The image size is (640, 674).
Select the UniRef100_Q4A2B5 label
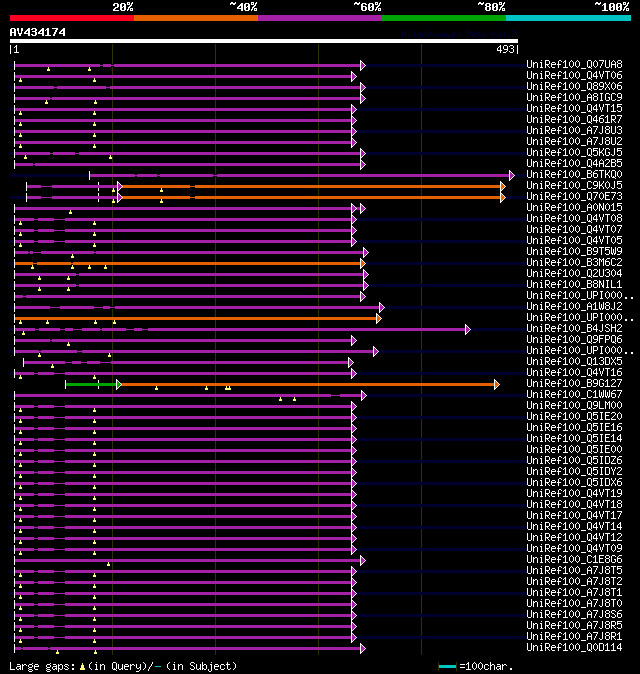[574, 164]
